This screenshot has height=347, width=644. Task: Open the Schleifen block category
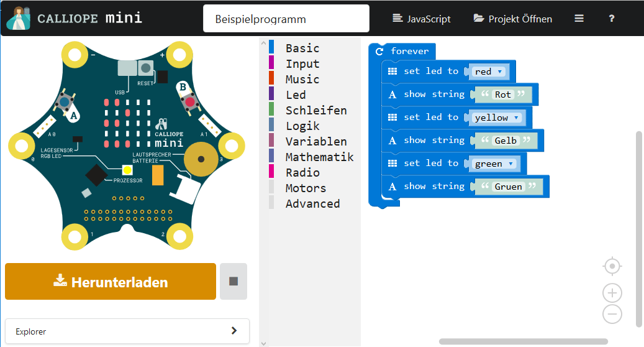pyautogui.click(x=316, y=111)
